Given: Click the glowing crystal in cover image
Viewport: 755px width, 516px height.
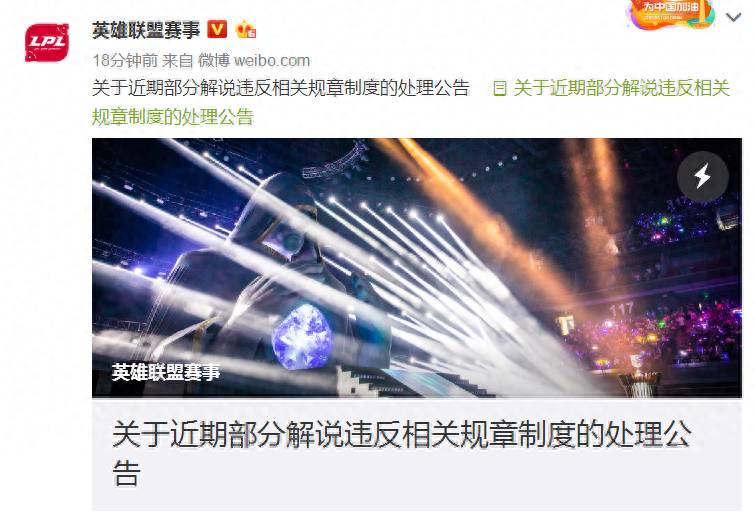Looking at the screenshot, I should [301, 336].
